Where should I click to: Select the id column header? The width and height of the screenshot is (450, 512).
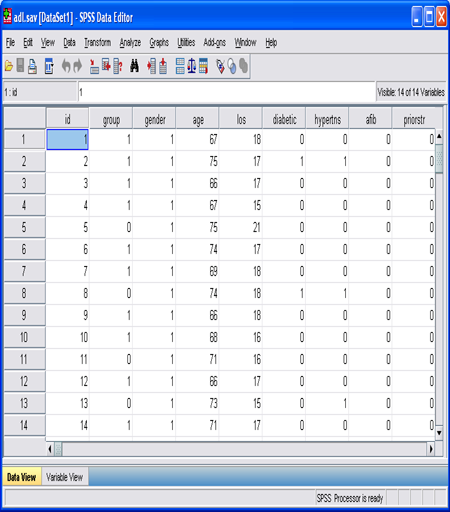pyautogui.click(x=67, y=119)
